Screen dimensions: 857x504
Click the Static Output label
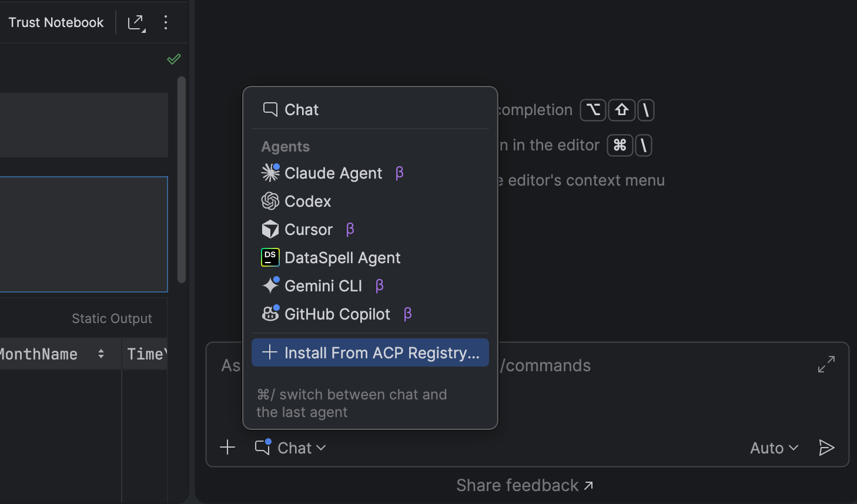[112, 318]
